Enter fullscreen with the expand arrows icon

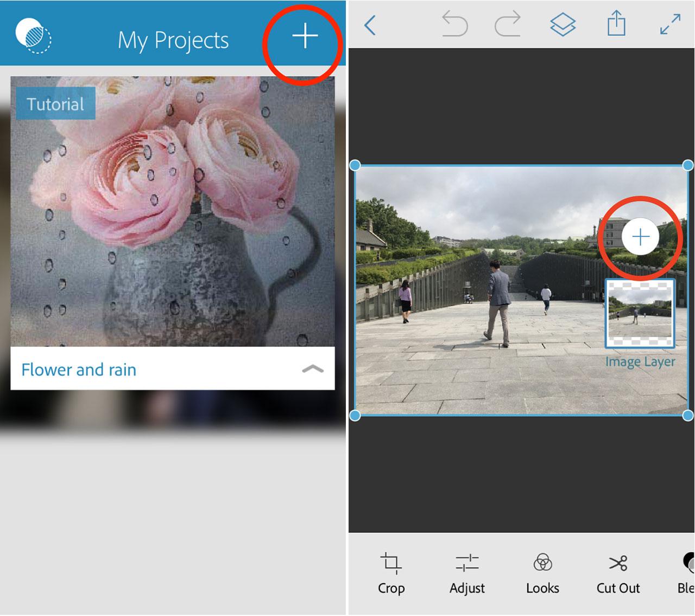tap(670, 25)
